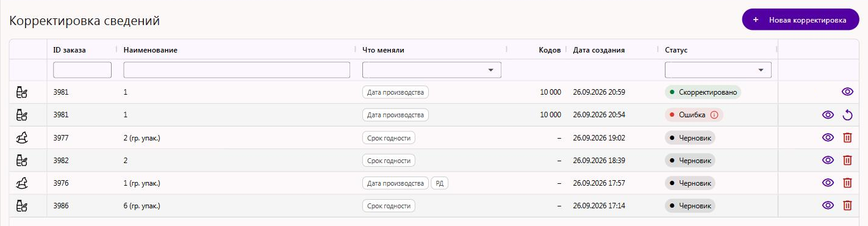View the Ошибка correction via eye icon

(x=828, y=115)
